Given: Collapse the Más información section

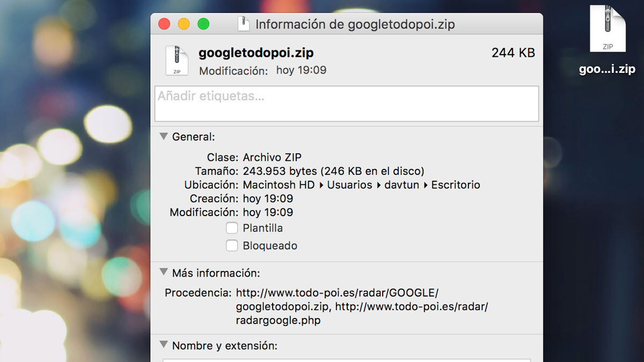Looking at the screenshot, I should point(164,272).
